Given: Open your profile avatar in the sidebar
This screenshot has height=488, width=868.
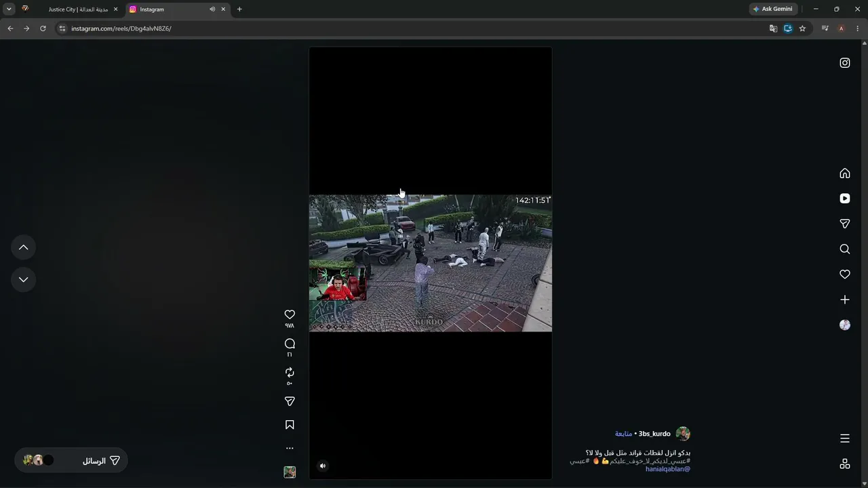Looking at the screenshot, I should coord(844,325).
